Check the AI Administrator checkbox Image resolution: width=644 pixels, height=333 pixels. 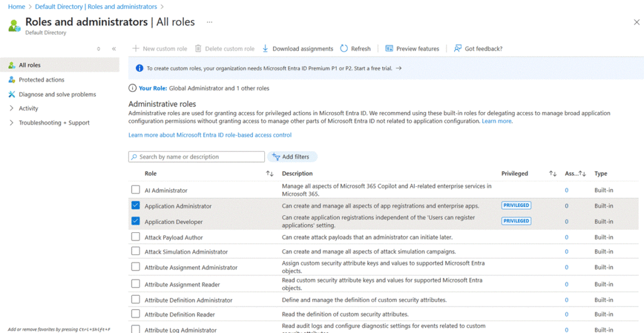(136, 190)
